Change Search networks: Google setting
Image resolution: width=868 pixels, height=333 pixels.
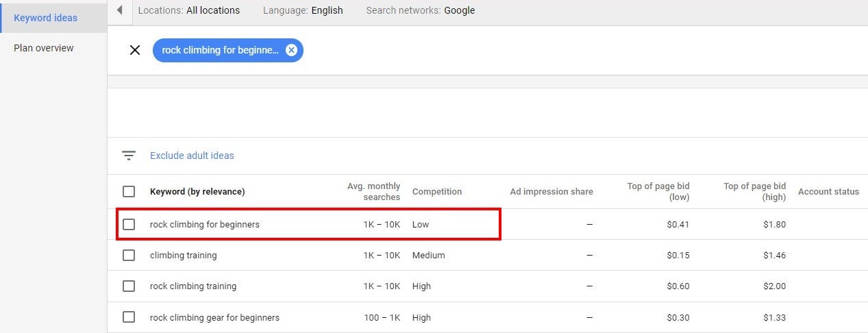pyautogui.click(x=420, y=10)
